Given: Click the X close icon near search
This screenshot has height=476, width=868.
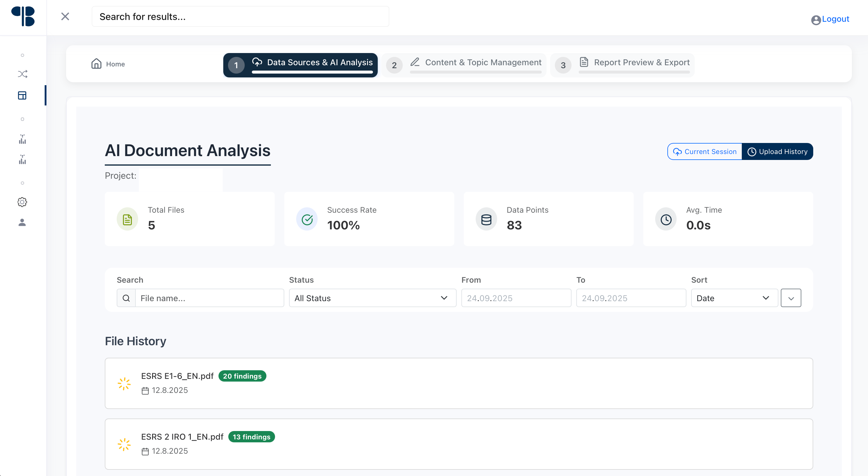Looking at the screenshot, I should (65, 16).
